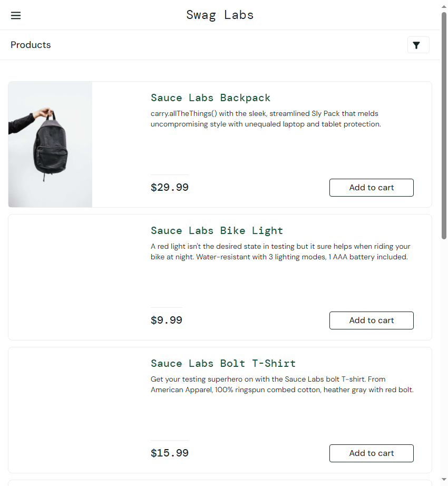Viewport: 448px width, 486px height.
Task: Open the product filter funnel icon
Action: (417, 45)
